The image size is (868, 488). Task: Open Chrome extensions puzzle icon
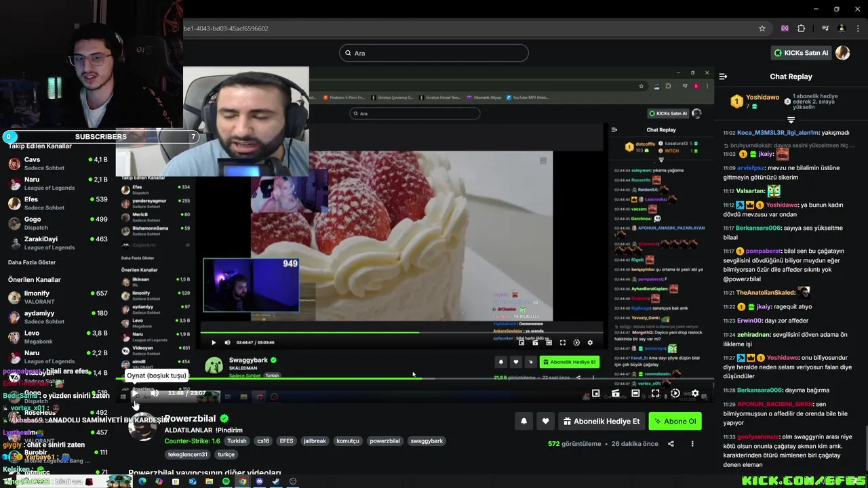click(802, 28)
